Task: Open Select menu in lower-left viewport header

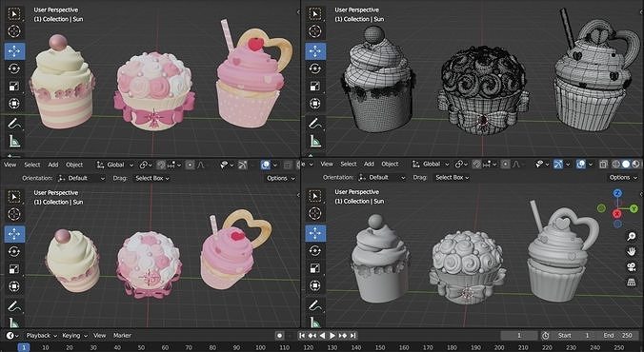Action: [32, 165]
